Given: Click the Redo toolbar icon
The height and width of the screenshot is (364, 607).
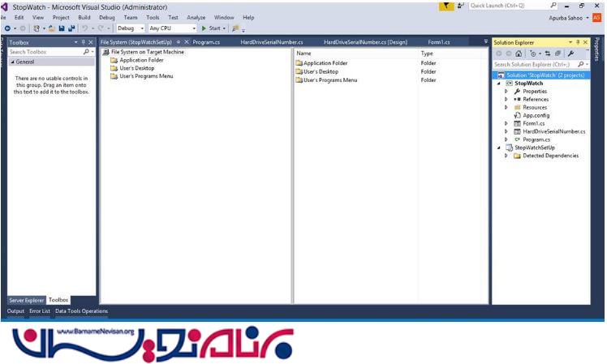Looking at the screenshot, I should click(101, 28).
